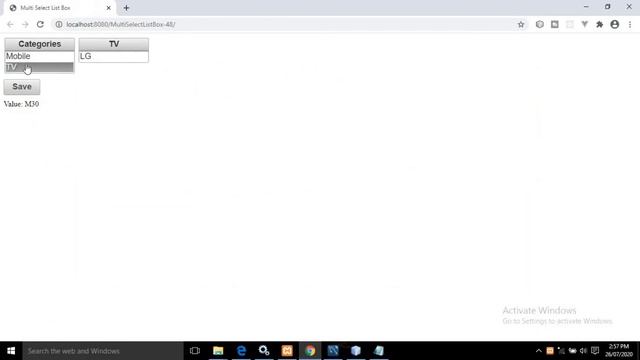Viewport: 640px width, 360px height.
Task: Open the orange XAMPP taskbar icon
Action: [x=287, y=351]
